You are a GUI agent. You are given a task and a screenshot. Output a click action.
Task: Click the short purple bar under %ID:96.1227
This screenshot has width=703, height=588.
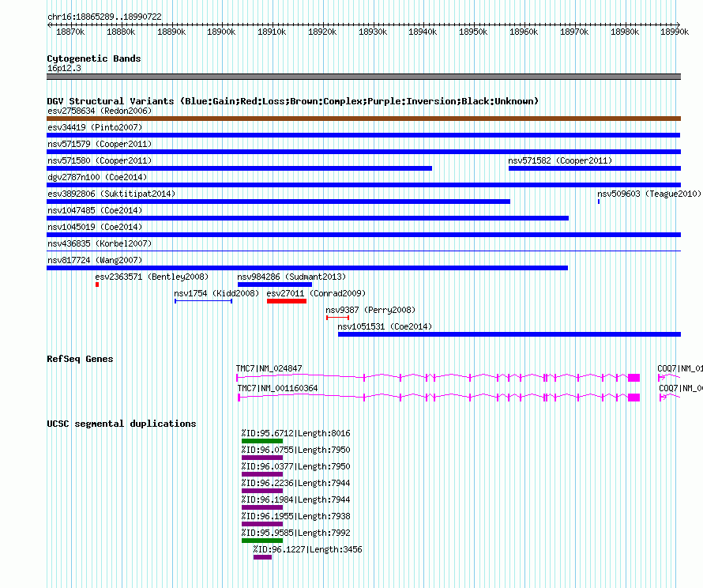point(262,557)
